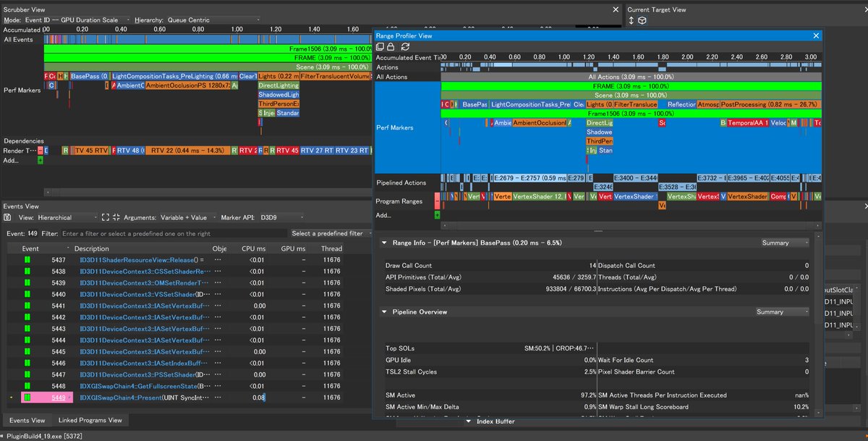Click green marker icon for event 5447
868x441 pixels.
coord(27,374)
